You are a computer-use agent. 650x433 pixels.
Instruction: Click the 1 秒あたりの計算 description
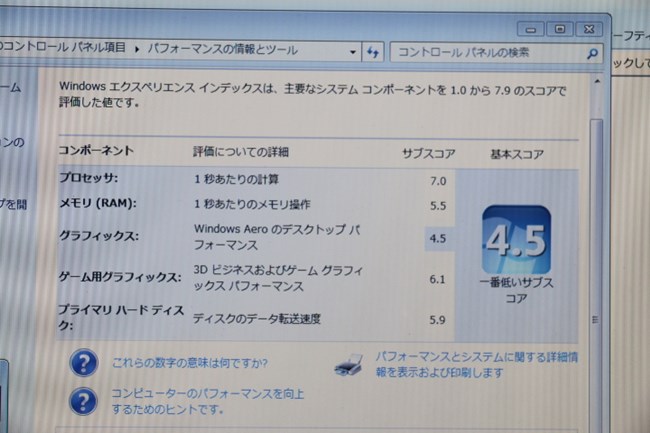pos(237,179)
